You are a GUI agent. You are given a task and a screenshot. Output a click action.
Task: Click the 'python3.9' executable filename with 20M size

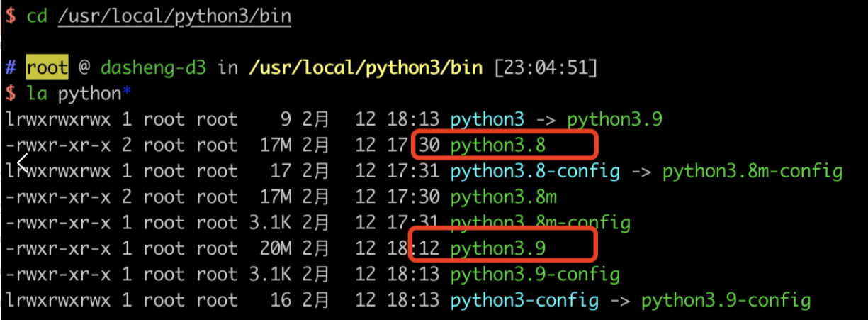coord(498,248)
